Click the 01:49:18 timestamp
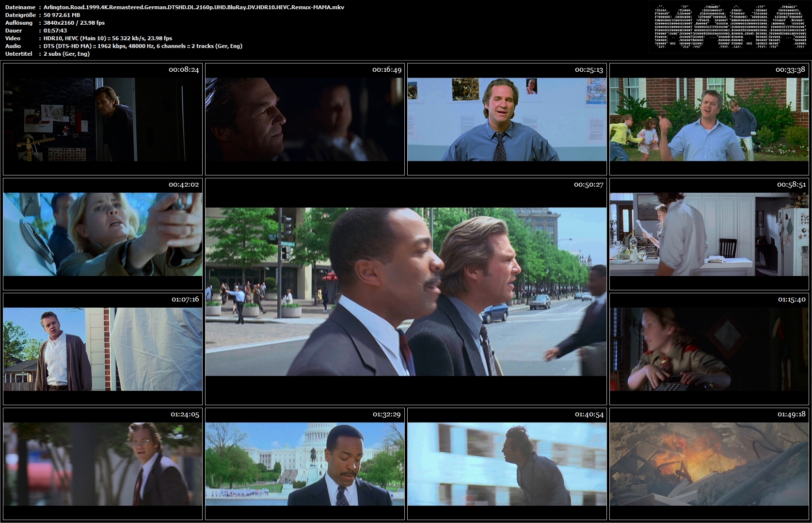Image resolution: width=812 pixels, height=523 pixels. pos(792,414)
